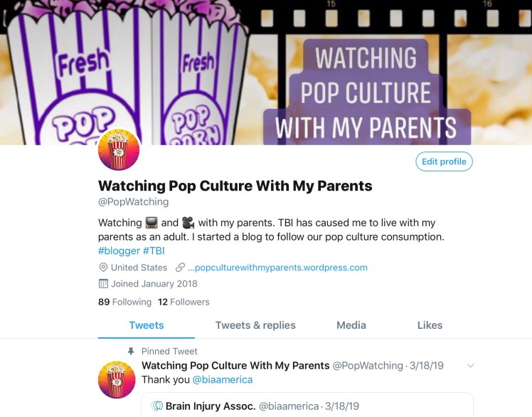532x417 pixels.
Task: Click the popcorn profile avatar picture
Action: coord(118,149)
